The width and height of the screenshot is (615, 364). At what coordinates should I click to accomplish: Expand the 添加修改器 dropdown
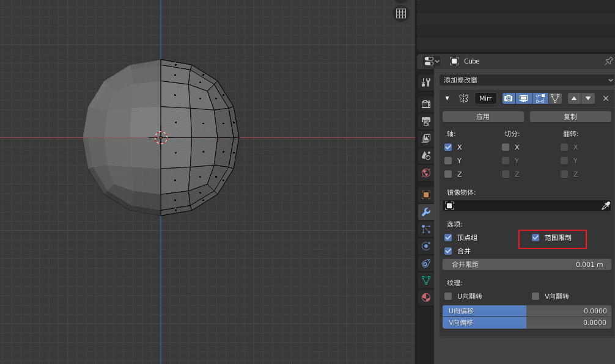pyautogui.click(x=527, y=80)
